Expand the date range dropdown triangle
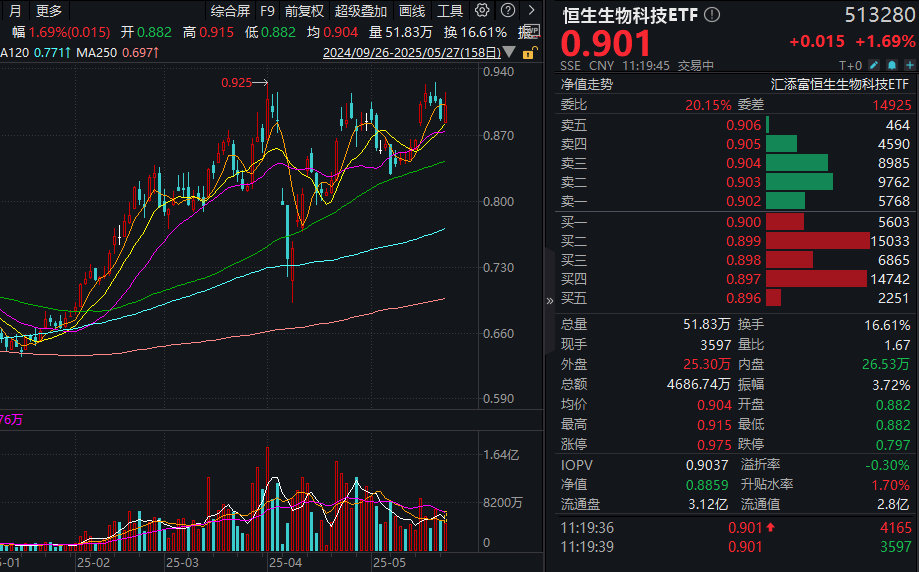 coord(509,53)
